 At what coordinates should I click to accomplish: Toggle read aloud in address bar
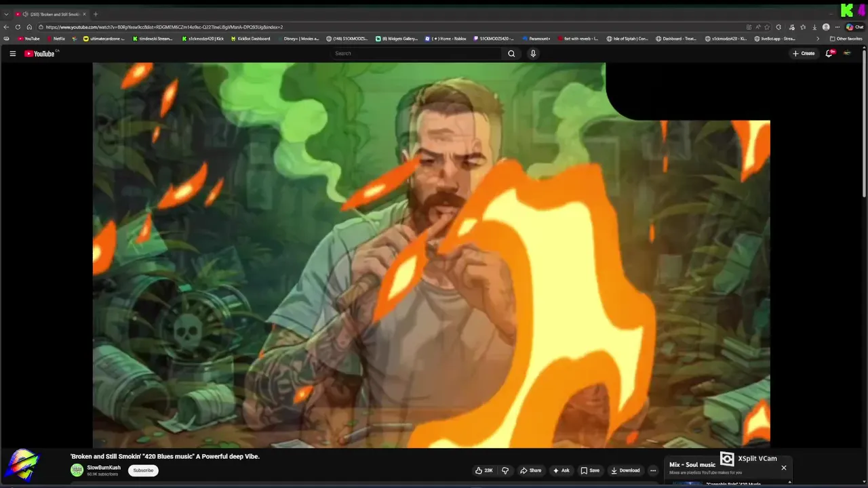[x=757, y=27]
